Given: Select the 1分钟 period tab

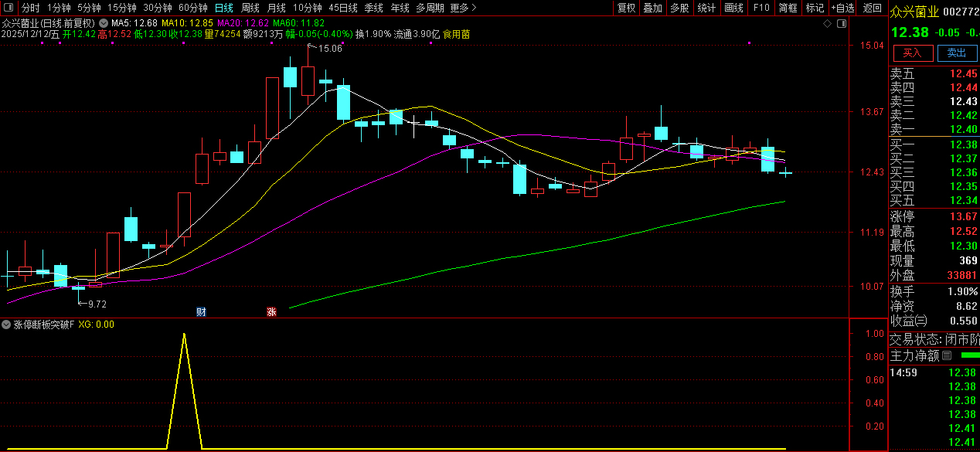Looking at the screenshot, I should tap(59, 8).
